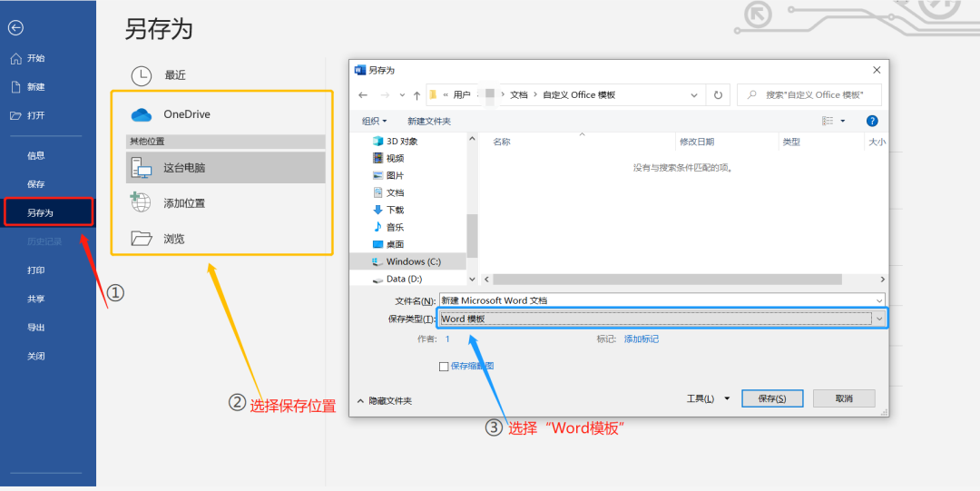
Task: Expand the address bar history dropdown
Action: [694, 95]
